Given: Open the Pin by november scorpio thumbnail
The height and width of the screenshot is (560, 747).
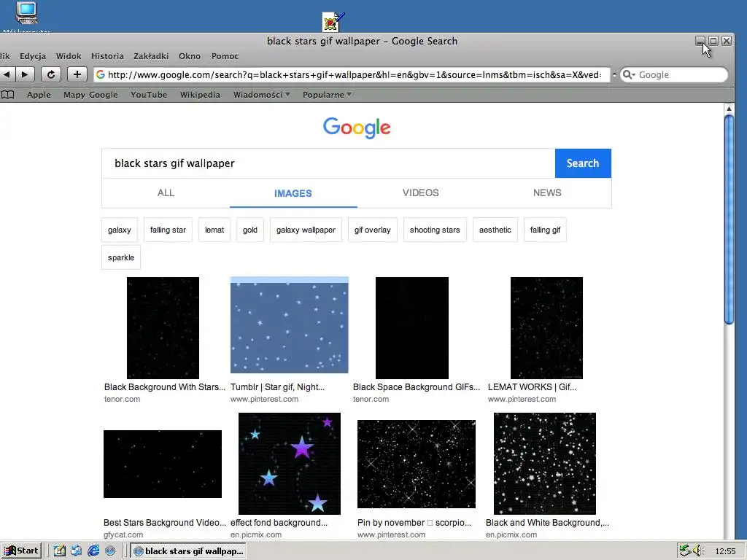Looking at the screenshot, I should (417, 464).
